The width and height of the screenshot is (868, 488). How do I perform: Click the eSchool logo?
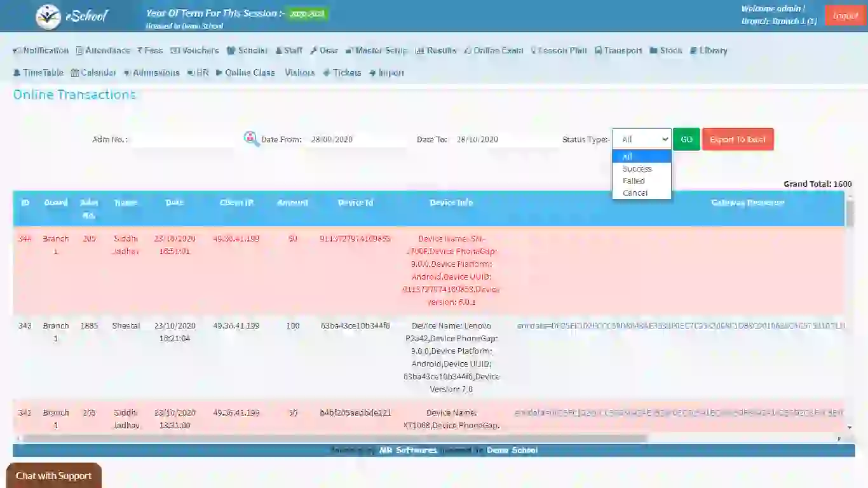[x=71, y=17]
